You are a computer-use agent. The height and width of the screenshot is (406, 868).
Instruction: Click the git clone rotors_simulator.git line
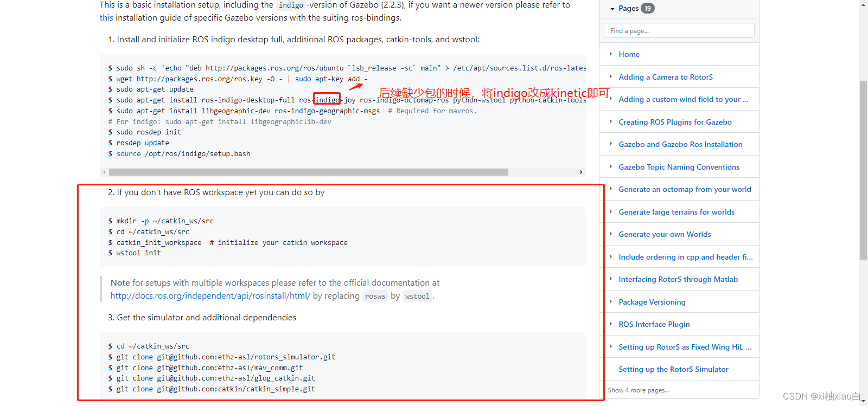(221, 357)
